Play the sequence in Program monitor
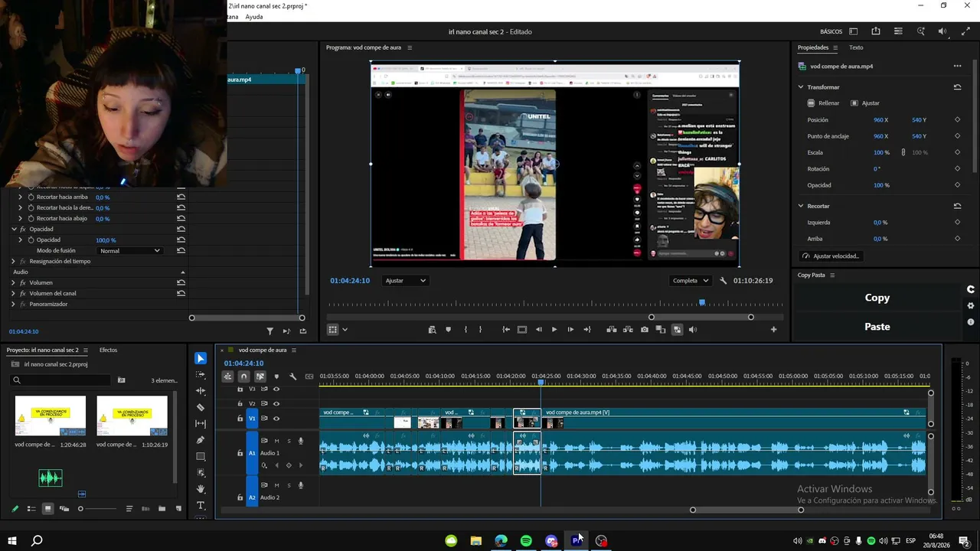 tap(554, 330)
